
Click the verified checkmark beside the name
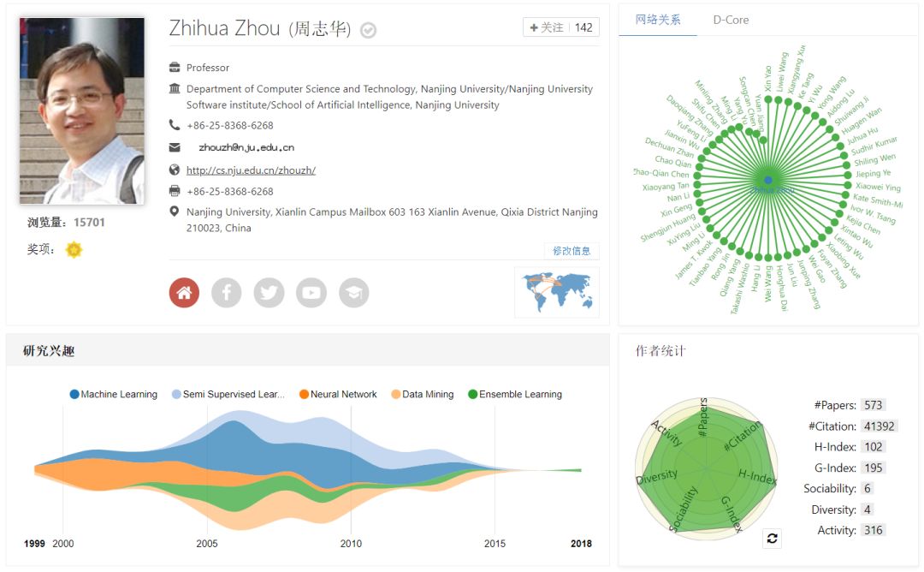[x=369, y=30]
